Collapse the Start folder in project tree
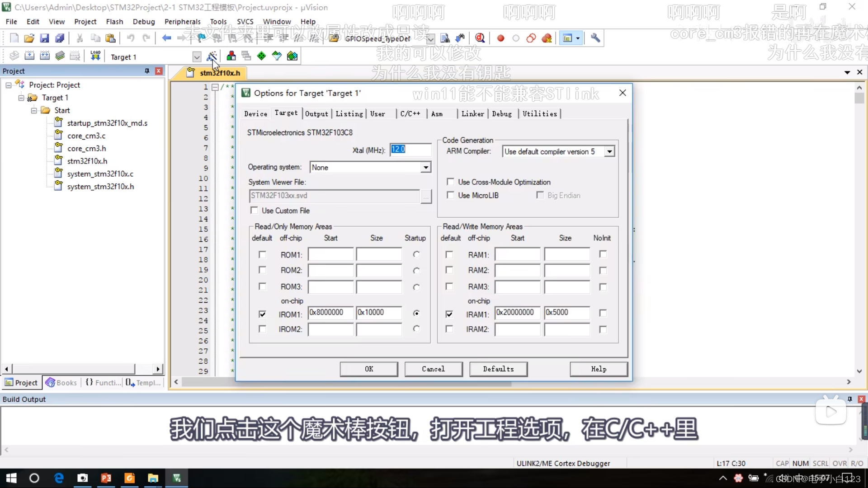This screenshot has height=488, width=868. [34, 110]
